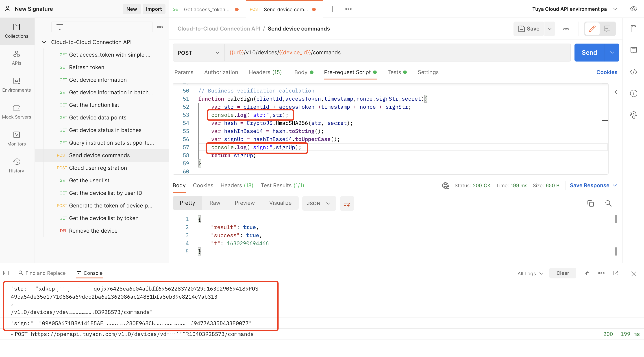Open the Tuya Cloud API environment selector
The height and width of the screenshot is (357, 644).
point(575,9)
